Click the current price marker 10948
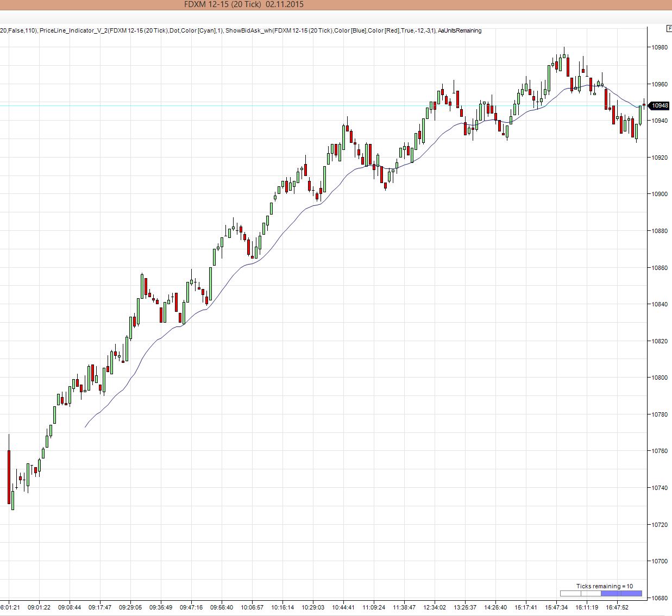The width and height of the screenshot is (672, 616). tap(660, 105)
